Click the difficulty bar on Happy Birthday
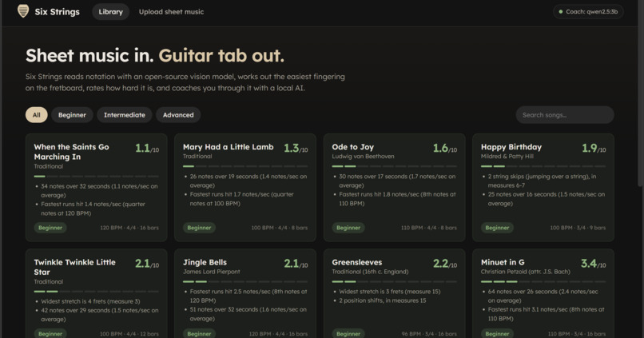This screenshot has height=338, width=644. [x=543, y=166]
